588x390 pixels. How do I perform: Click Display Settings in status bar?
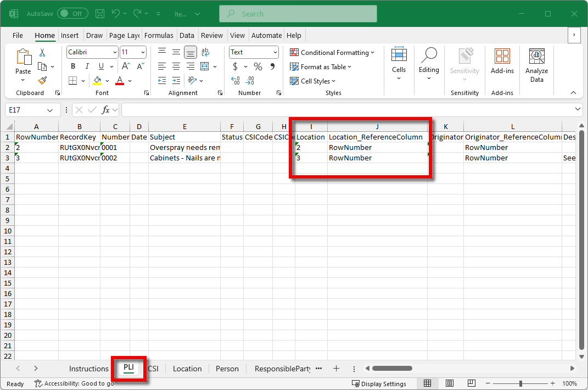coord(379,384)
